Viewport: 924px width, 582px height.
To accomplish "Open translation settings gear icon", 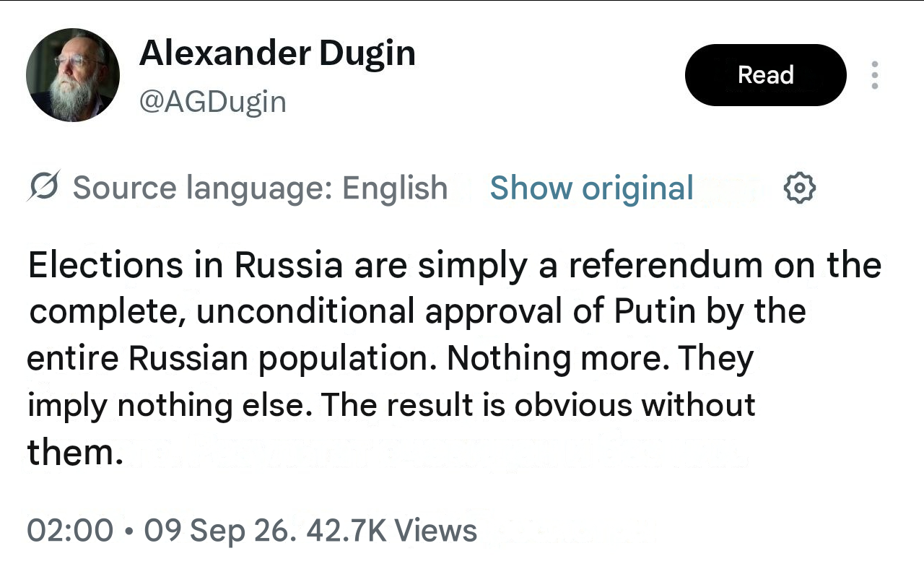I will 800,188.
